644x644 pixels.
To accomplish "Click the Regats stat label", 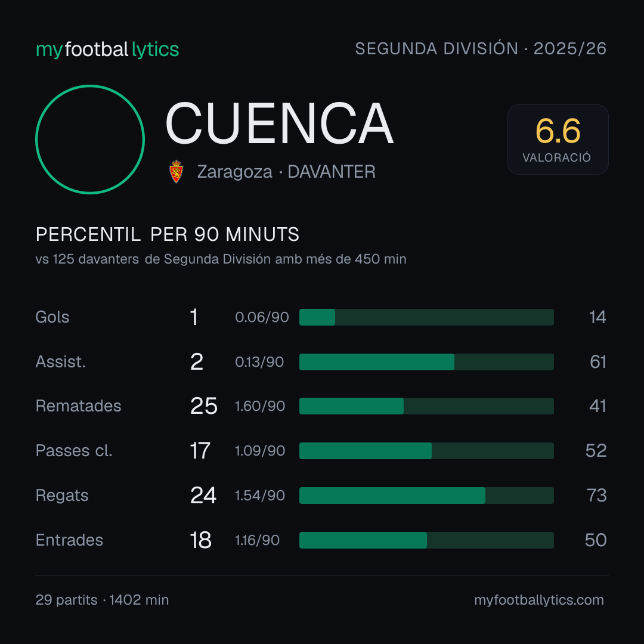I will pyautogui.click(x=62, y=496).
